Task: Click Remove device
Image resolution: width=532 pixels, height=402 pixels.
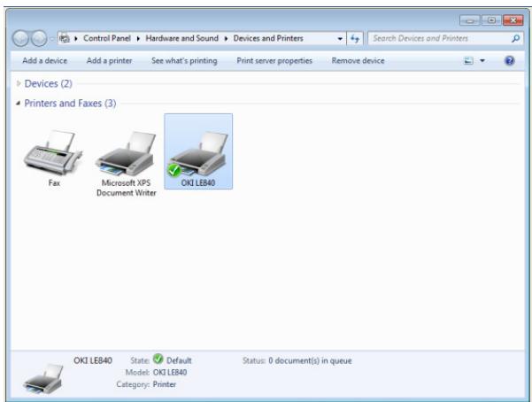Action: click(358, 60)
